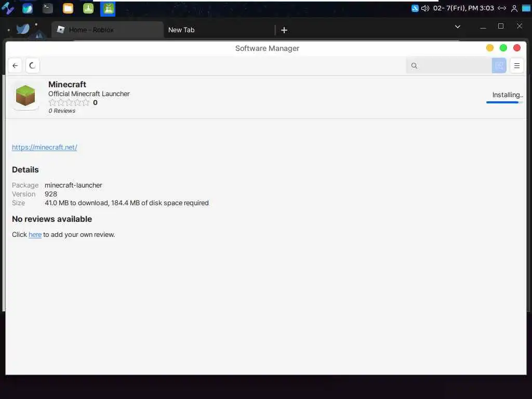Focus the Software Manager search field
The image size is (532, 399).
449,65
